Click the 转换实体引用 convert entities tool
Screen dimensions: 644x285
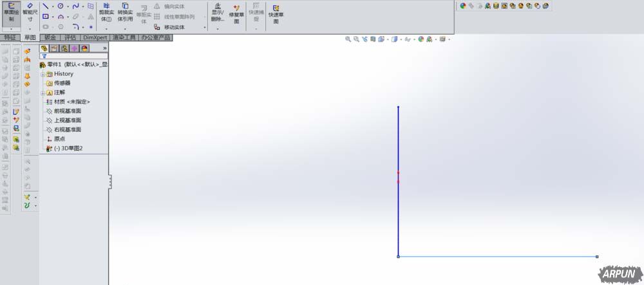tap(125, 13)
